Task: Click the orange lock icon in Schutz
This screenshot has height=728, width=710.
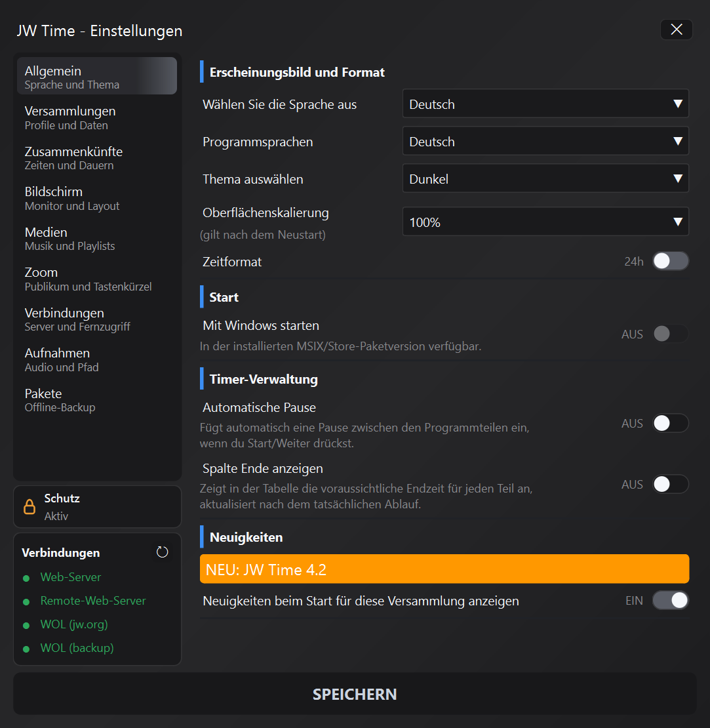Action: pos(30,506)
